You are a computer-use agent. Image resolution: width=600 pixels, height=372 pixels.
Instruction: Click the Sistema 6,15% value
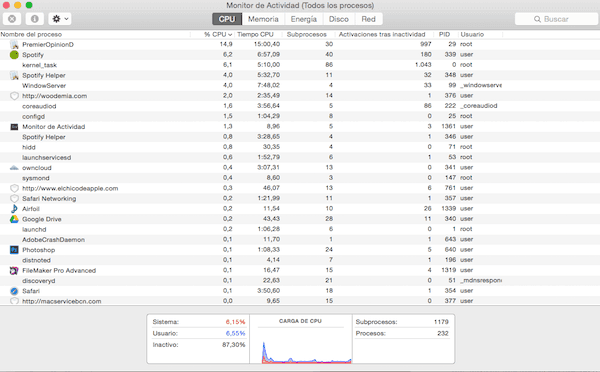coord(235,322)
